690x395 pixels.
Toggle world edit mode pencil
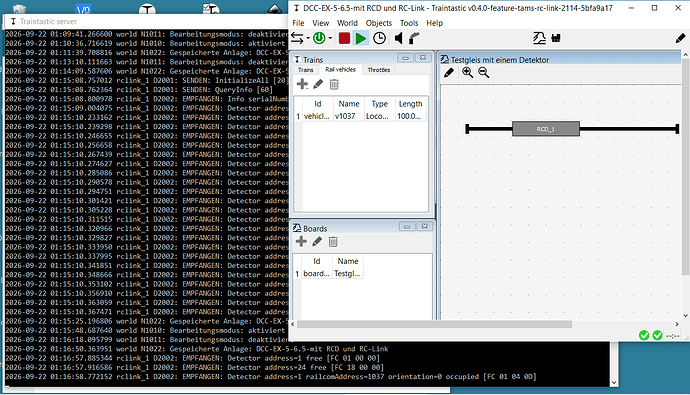pyautogui.click(x=680, y=38)
